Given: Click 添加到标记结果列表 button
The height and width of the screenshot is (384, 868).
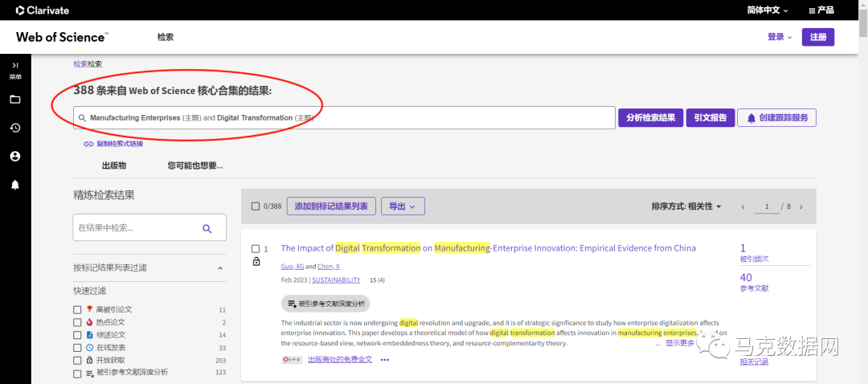Looking at the screenshot, I should pyautogui.click(x=331, y=206).
